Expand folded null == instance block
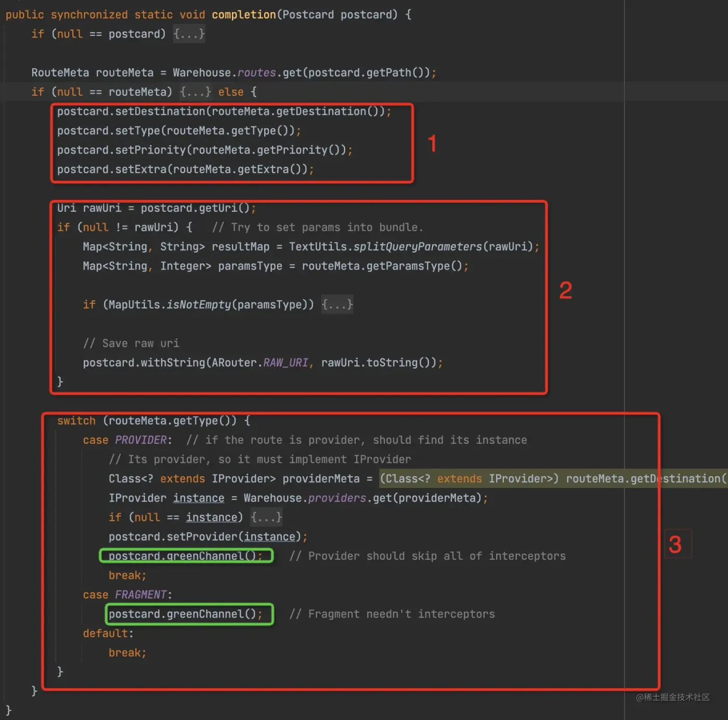Screen dimensions: 728x720 [266, 518]
